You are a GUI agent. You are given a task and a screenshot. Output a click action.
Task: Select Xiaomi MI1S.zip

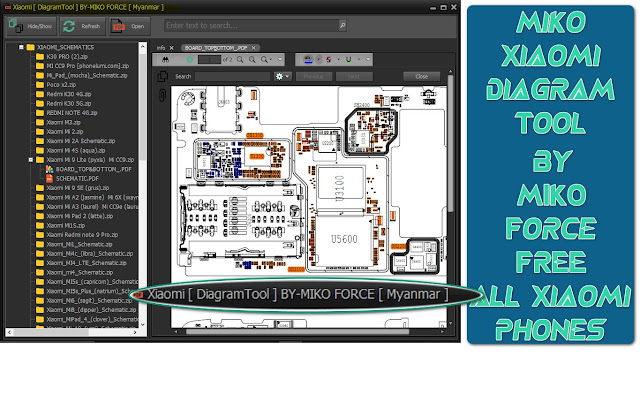[65, 226]
